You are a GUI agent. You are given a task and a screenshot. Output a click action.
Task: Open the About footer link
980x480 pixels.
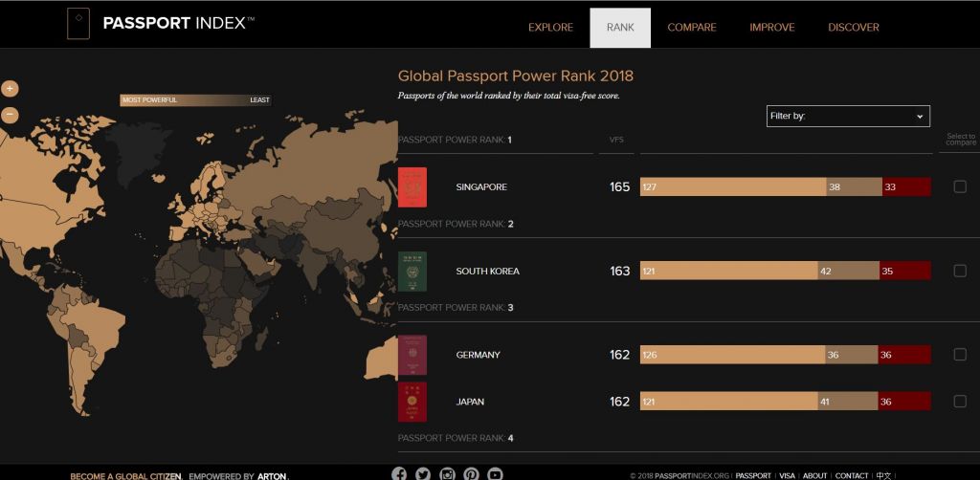[815, 475]
